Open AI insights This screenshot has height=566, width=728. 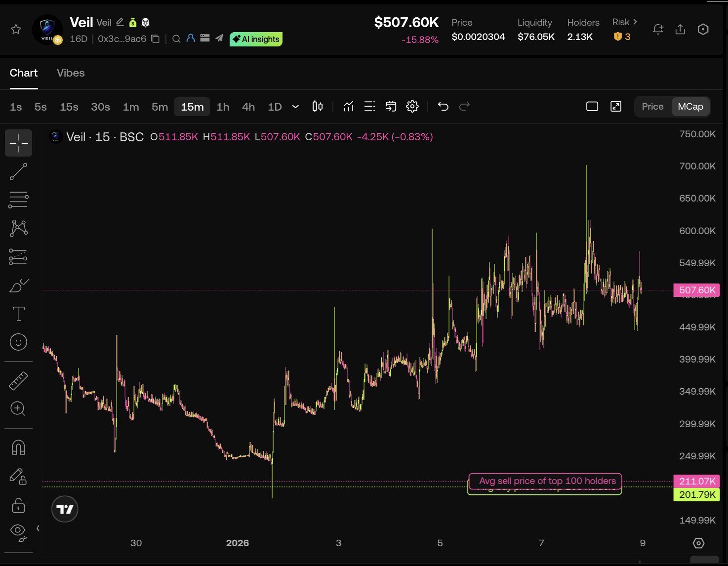click(256, 39)
